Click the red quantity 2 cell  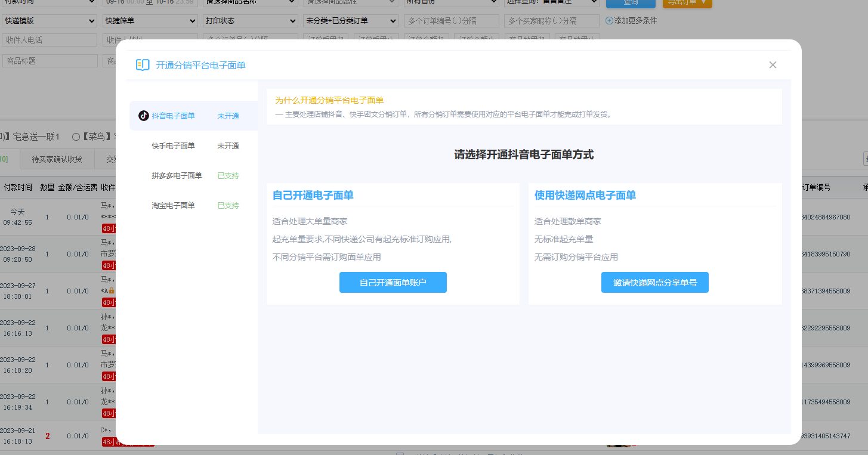(x=48, y=436)
